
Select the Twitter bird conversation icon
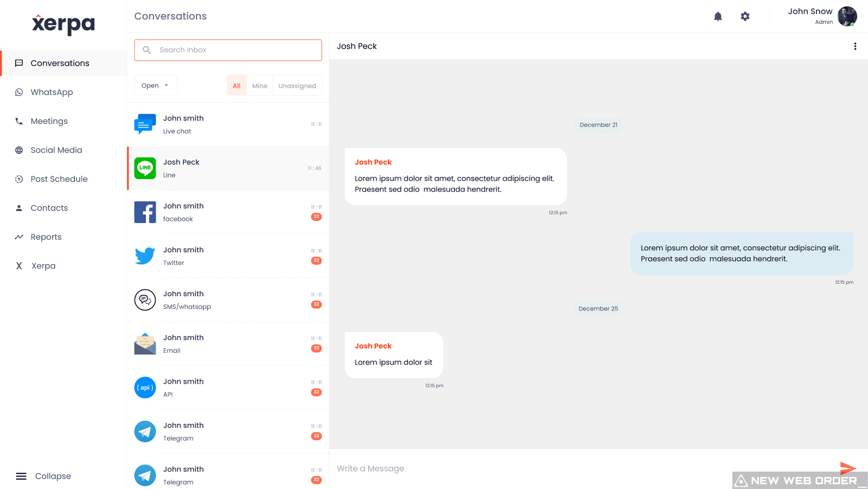[145, 256]
